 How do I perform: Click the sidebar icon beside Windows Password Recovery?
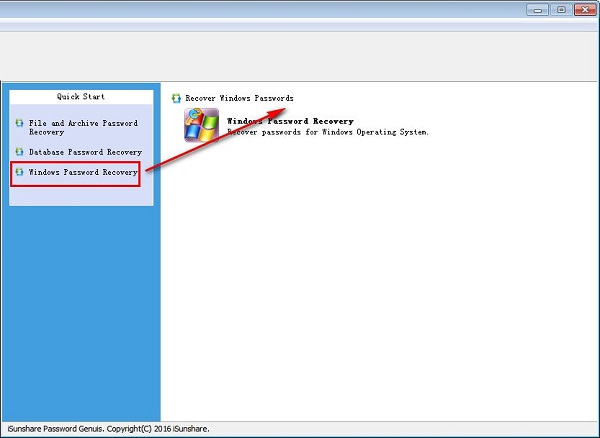click(x=19, y=172)
